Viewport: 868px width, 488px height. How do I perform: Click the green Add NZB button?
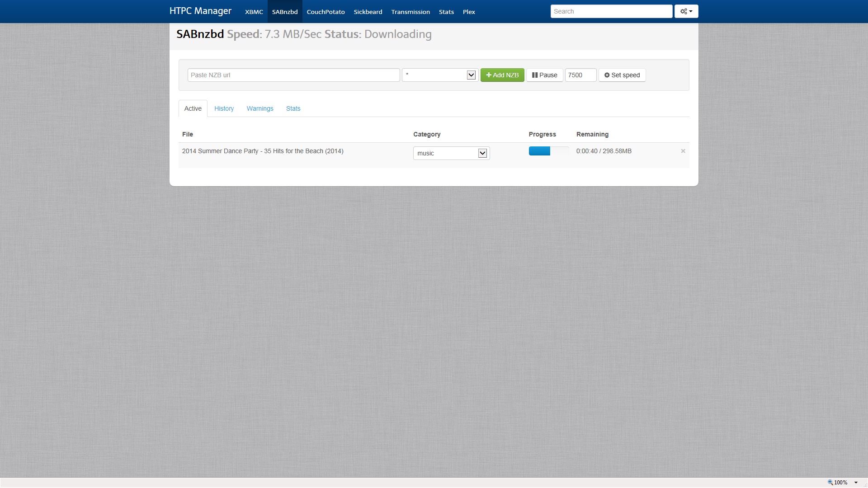point(502,75)
